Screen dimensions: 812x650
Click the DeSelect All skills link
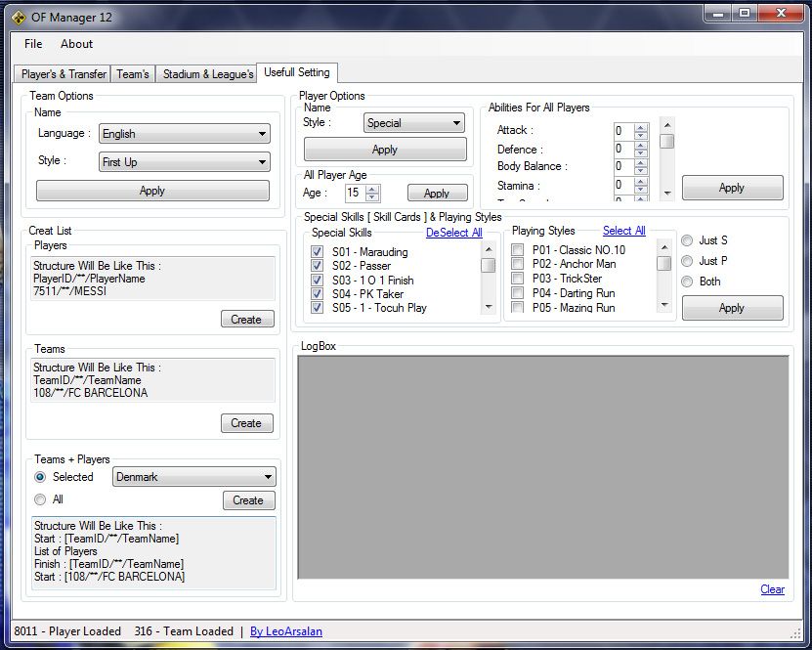click(x=453, y=233)
